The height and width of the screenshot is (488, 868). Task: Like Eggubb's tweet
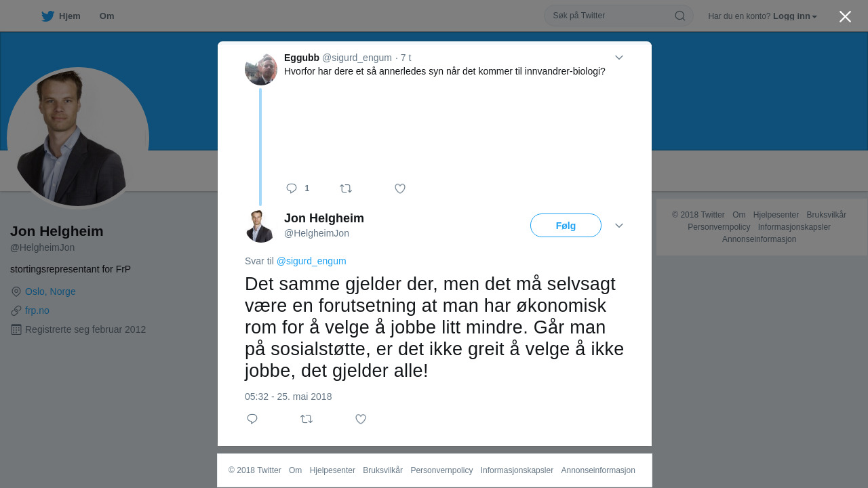[400, 188]
